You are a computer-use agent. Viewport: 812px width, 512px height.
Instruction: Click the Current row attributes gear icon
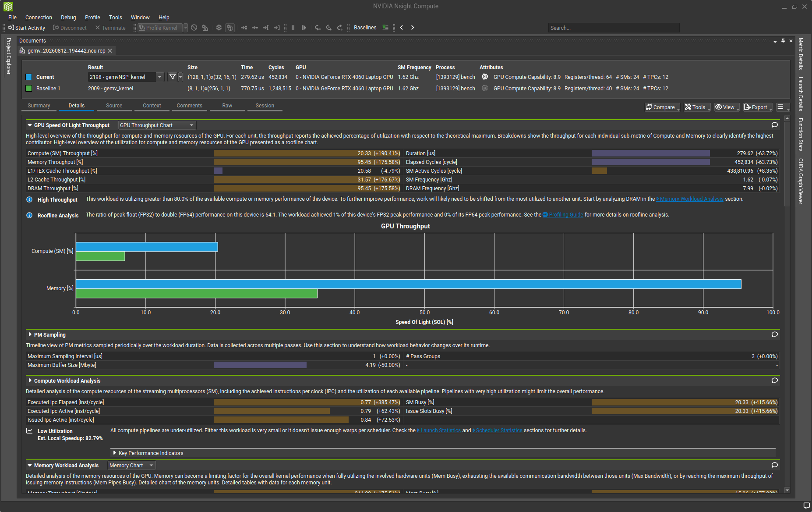485,77
